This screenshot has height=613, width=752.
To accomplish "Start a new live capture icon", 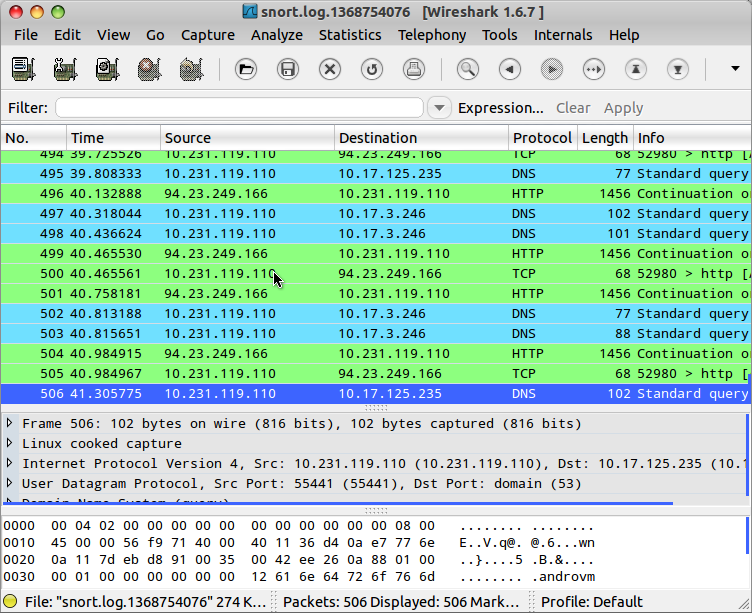I will click(x=107, y=69).
